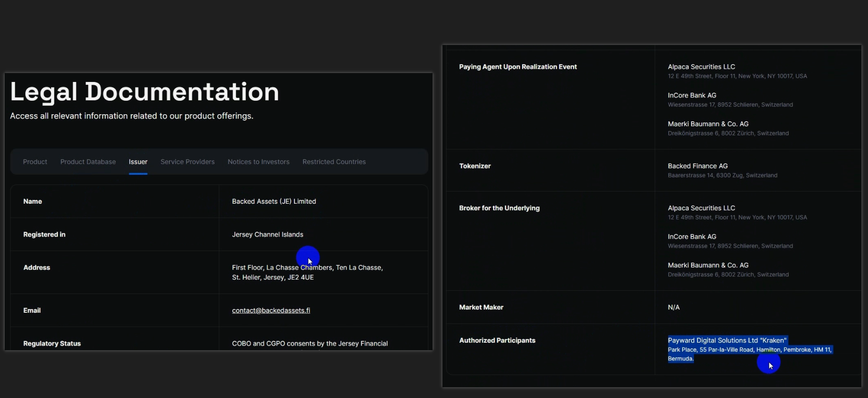
Task: Click the Regulatory Status row label
Action: 52,344
